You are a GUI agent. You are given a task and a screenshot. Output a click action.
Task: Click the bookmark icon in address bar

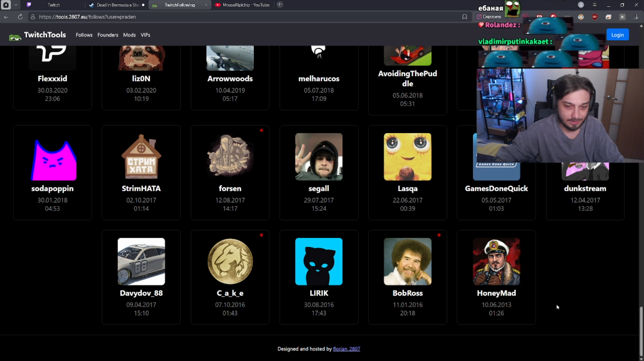pos(464,17)
